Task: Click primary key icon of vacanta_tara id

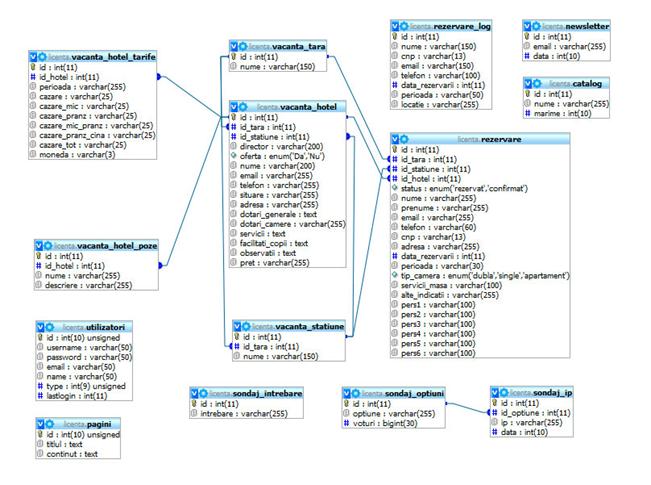Action: 233,58
